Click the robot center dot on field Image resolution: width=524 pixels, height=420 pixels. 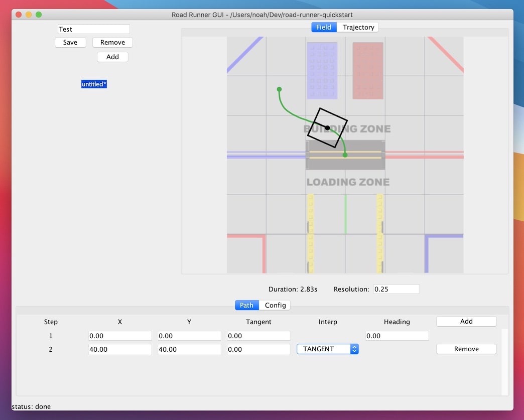click(x=327, y=127)
